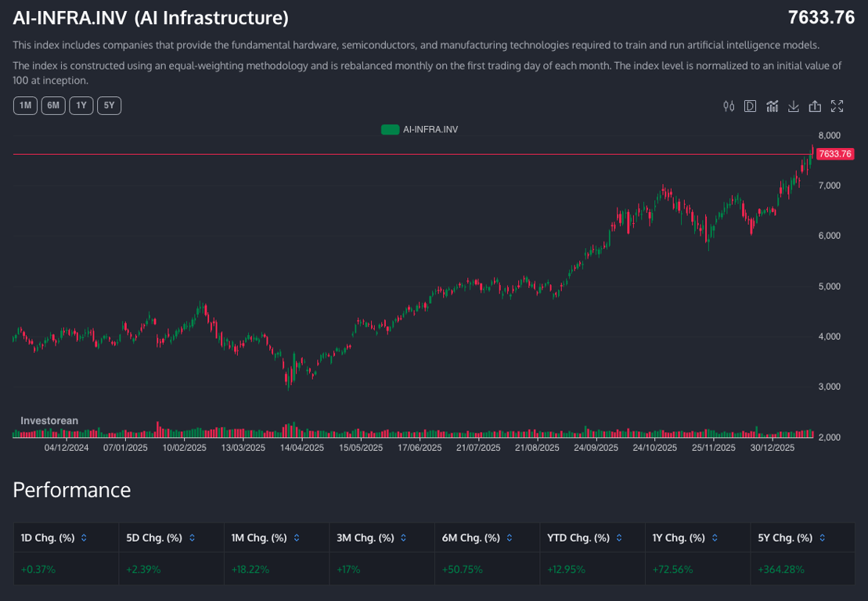Select the 6M time range
The height and width of the screenshot is (601, 868).
point(53,106)
